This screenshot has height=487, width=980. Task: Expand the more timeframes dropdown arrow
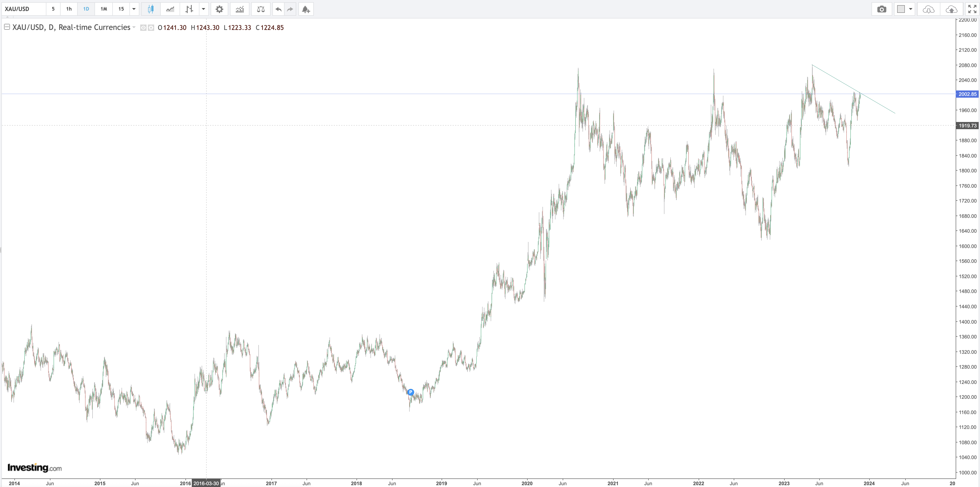(134, 9)
